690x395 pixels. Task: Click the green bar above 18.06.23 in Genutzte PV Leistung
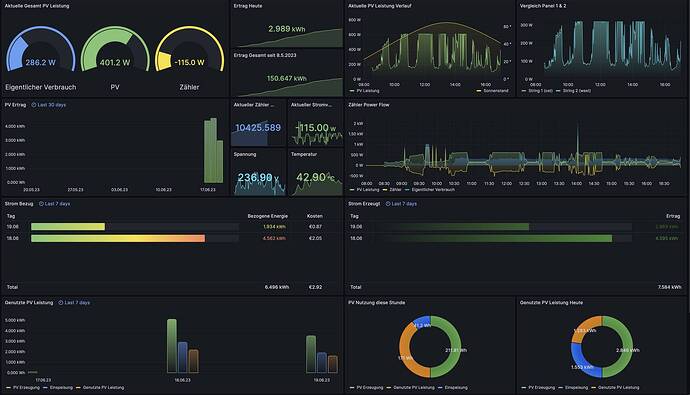click(172, 346)
